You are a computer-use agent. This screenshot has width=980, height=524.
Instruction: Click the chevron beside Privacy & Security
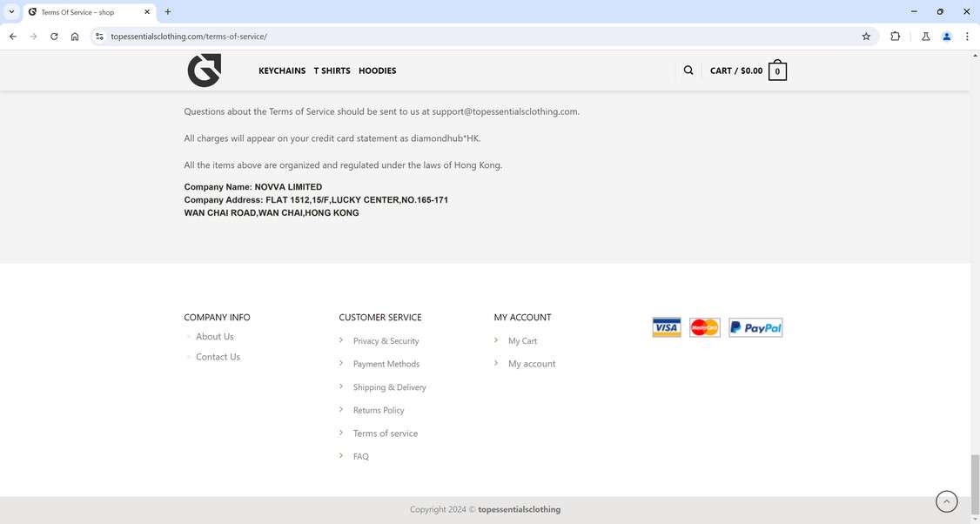tap(341, 340)
